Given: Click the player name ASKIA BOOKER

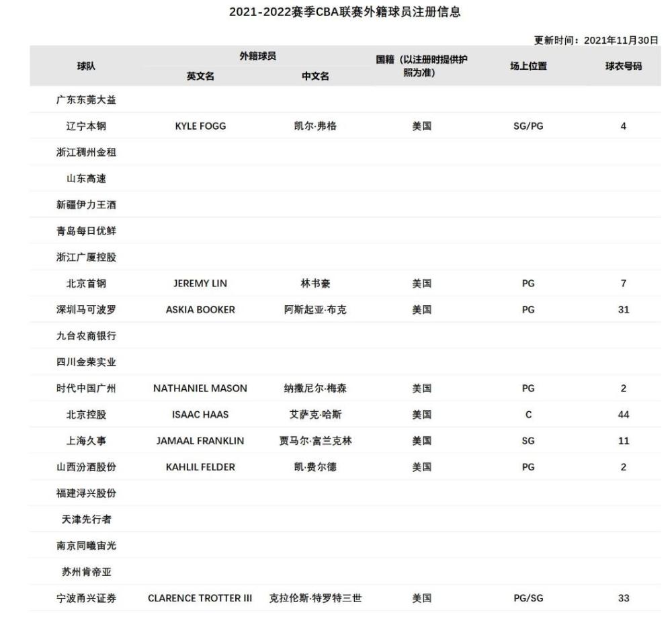Looking at the screenshot, I should click(x=200, y=309).
